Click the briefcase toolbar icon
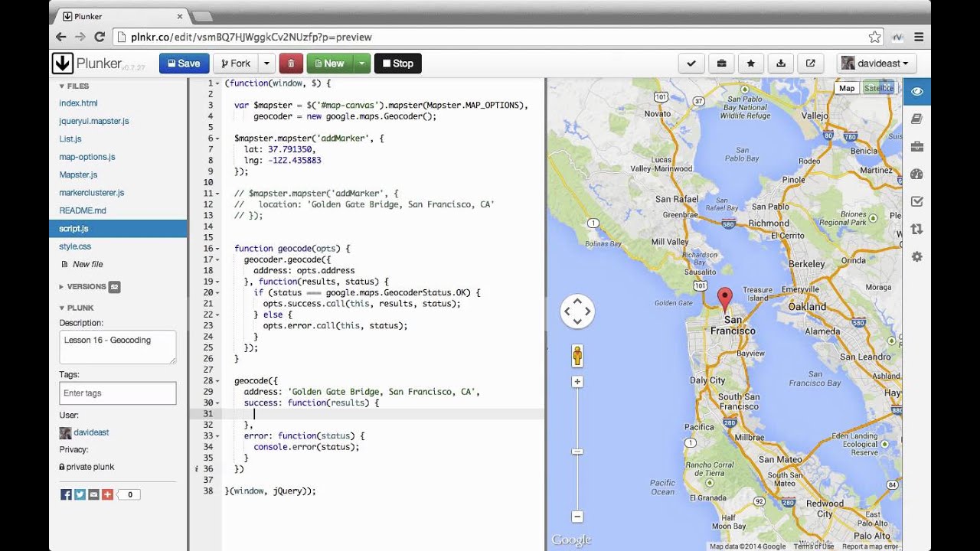Screen dimensions: 980x551 [x=721, y=64]
